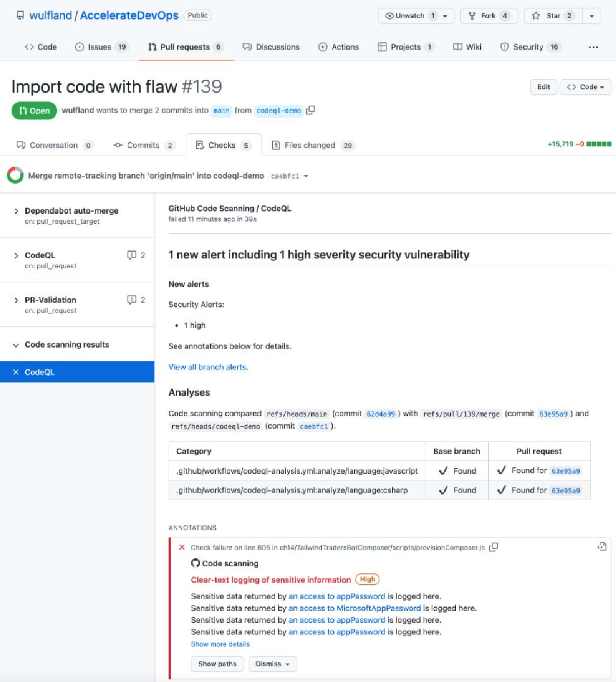Click the '1 high' alert text
The height and width of the screenshot is (682, 616).
[194, 325]
